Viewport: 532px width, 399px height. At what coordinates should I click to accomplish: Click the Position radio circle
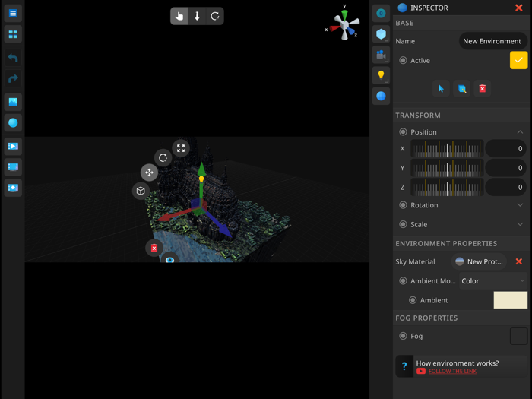(403, 132)
